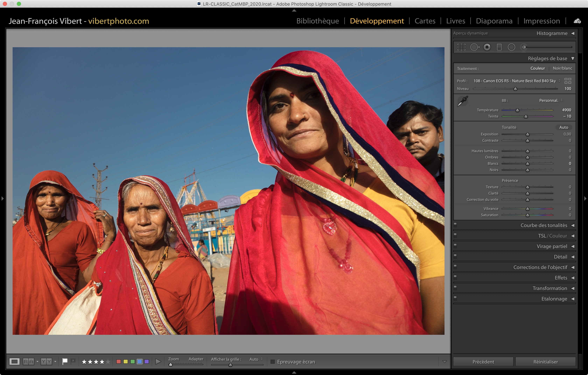
Task: Select the red eye correction tool
Action: 487,47
